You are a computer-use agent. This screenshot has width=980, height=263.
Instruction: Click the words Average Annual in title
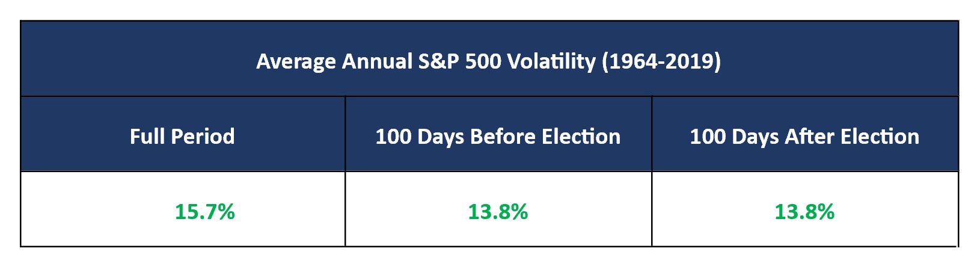pyautogui.click(x=334, y=61)
